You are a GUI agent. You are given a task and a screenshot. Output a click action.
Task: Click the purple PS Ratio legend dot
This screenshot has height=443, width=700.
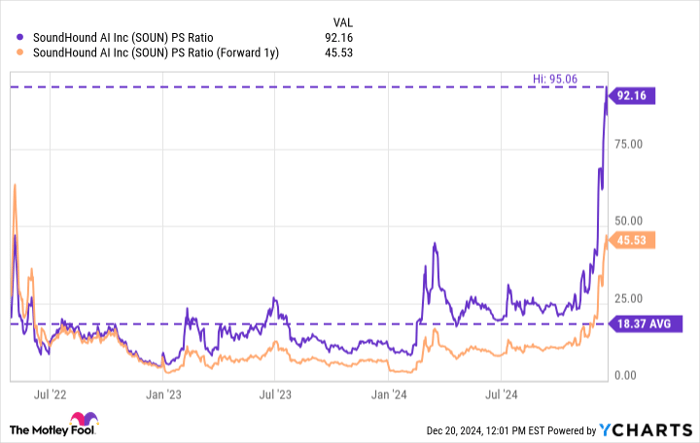pos(20,38)
